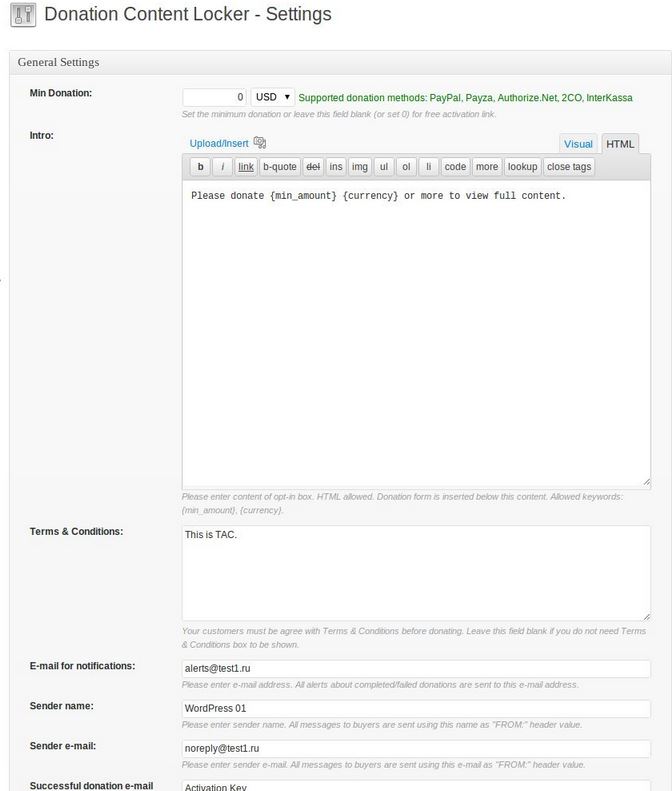Screen dimensions: 672x791
Task: Click hint 'Set the minimum donation or leave...'
Action: 339,114
